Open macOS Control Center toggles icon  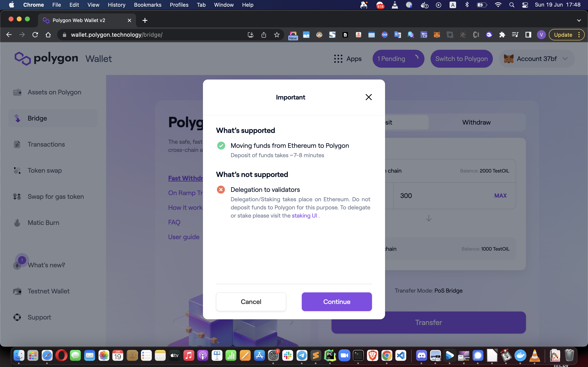coord(525,5)
